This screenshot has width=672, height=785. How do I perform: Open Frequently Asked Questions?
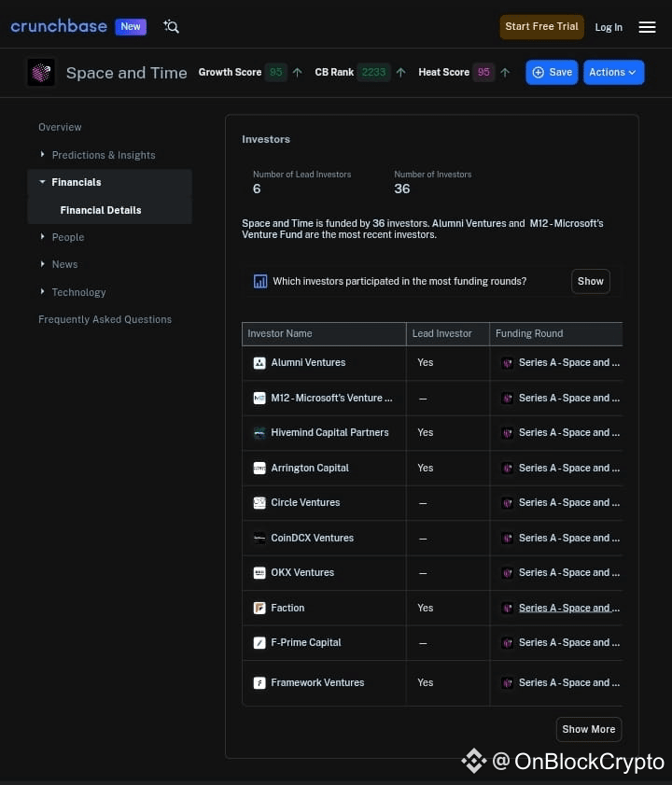pyautogui.click(x=105, y=319)
